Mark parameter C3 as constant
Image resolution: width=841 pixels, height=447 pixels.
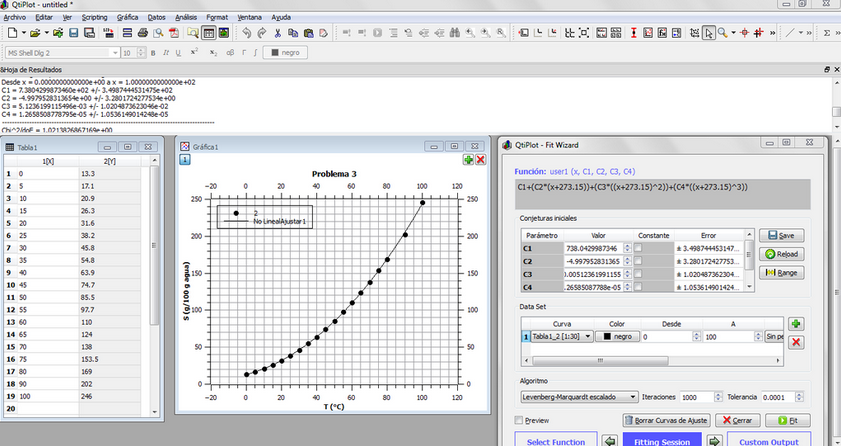click(x=638, y=274)
